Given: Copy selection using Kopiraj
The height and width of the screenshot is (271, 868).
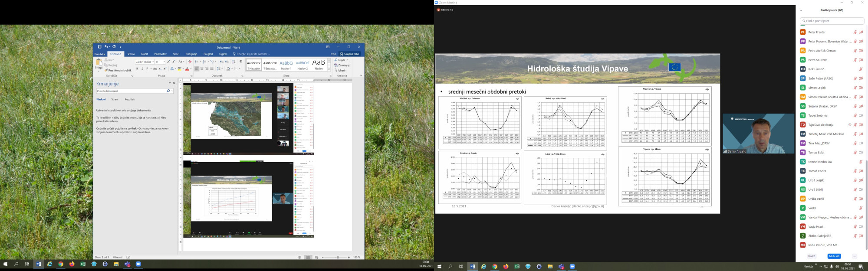Looking at the screenshot, I should point(111,65).
